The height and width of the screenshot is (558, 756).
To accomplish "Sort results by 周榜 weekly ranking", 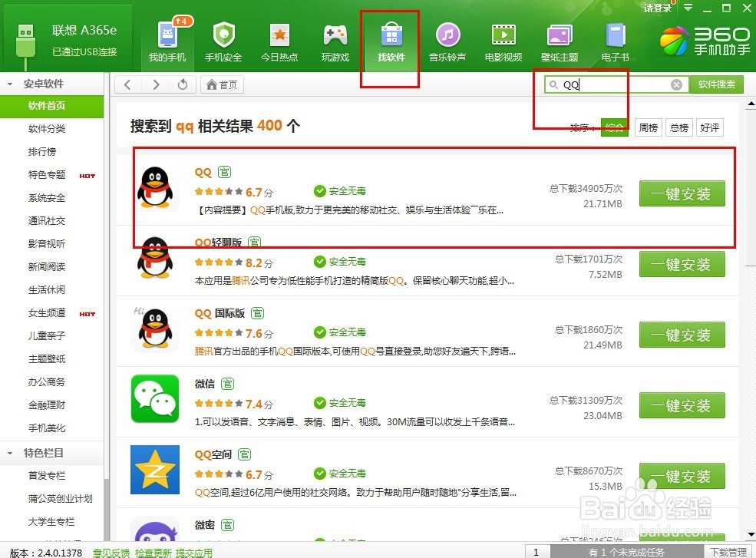I will coord(648,127).
